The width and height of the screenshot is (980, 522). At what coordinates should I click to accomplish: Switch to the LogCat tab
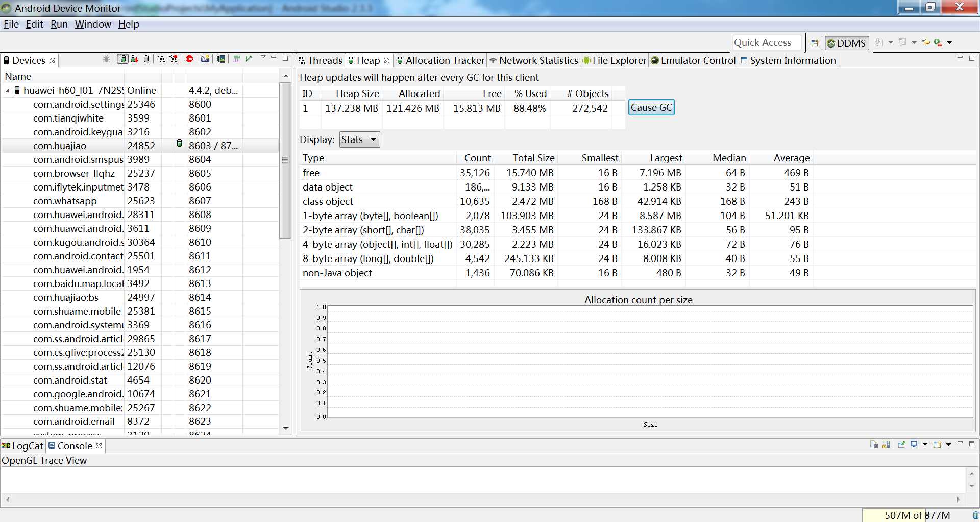[23, 446]
